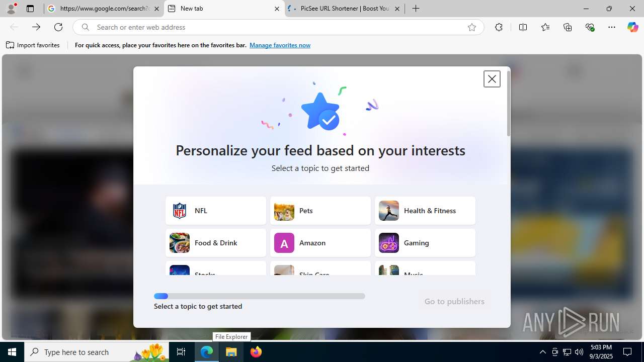Open the notification center icon
Viewport: 644px width, 362px height.
point(627,352)
